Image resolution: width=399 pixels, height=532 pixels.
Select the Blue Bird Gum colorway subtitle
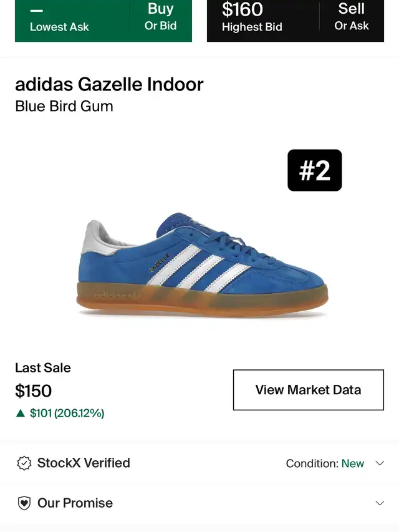64,106
